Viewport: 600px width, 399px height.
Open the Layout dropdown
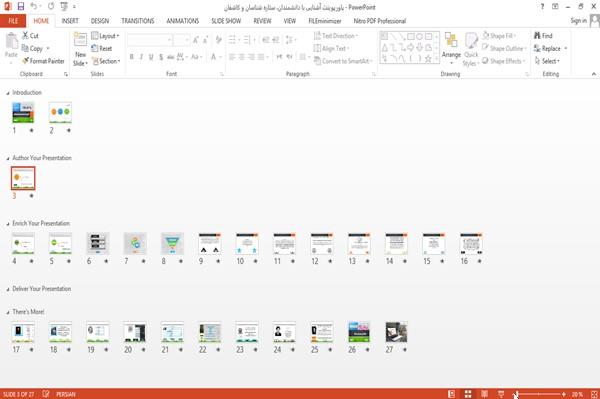click(105, 36)
